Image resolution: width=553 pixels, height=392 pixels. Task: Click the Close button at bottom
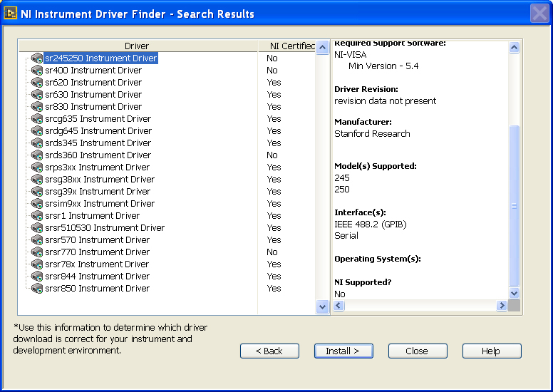418,351
